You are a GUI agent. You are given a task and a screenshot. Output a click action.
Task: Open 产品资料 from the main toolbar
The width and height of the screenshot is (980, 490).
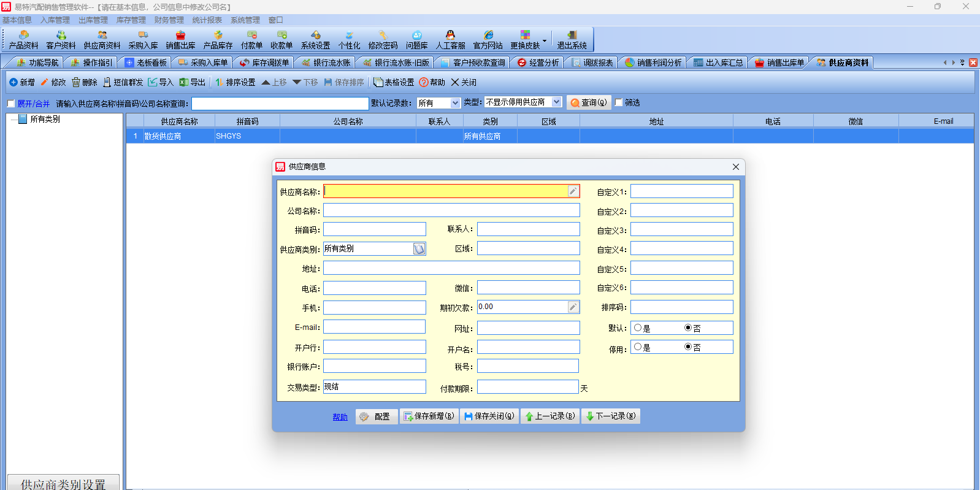(x=23, y=40)
